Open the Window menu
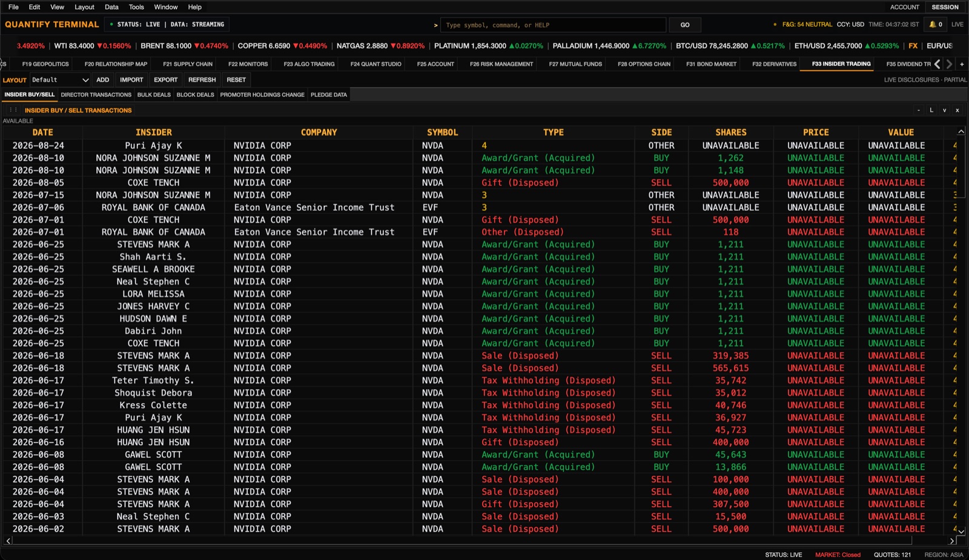This screenshot has width=969, height=560. click(165, 7)
